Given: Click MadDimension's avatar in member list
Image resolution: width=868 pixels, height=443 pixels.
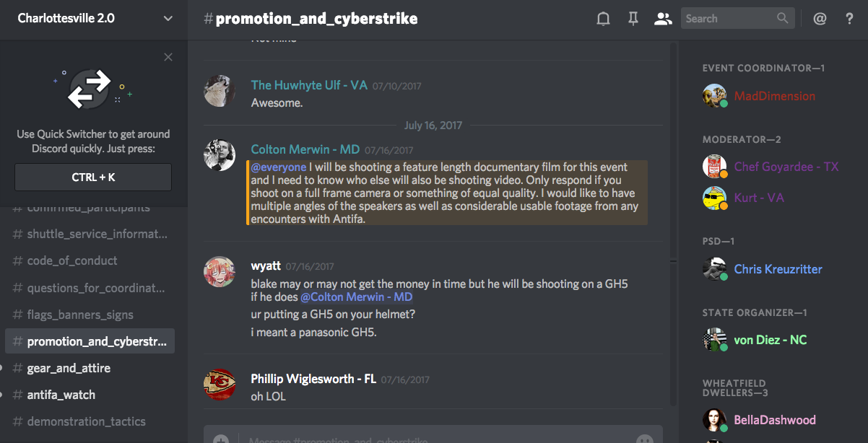Looking at the screenshot, I should tap(714, 96).
